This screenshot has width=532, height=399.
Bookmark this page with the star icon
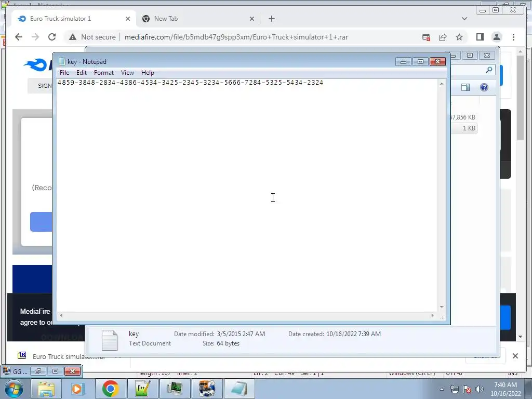[x=459, y=37]
